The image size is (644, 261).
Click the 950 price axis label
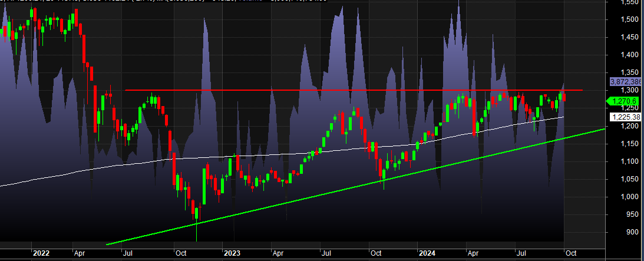(x=633, y=214)
